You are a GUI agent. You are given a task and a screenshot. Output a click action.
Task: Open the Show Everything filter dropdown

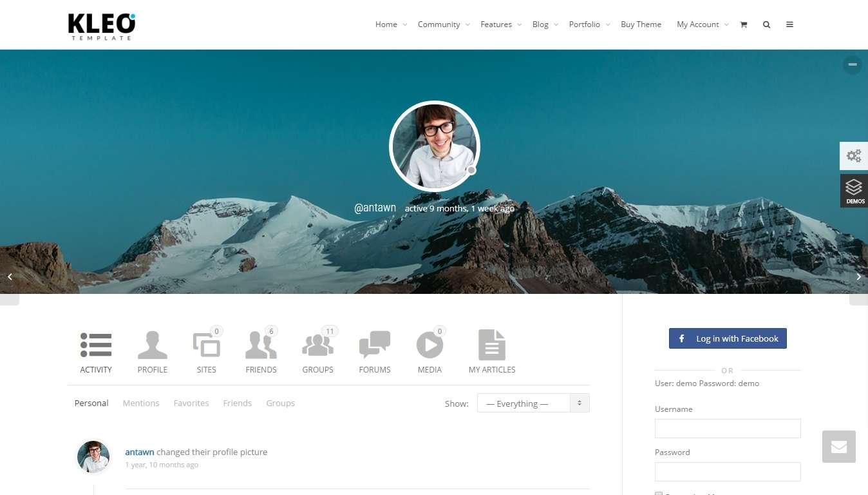(x=533, y=403)
